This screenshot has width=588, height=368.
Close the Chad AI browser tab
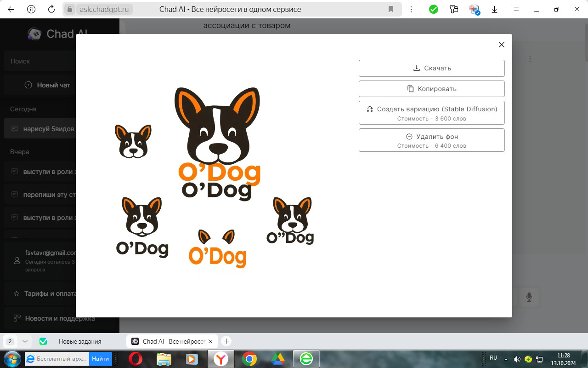(210, 341)
